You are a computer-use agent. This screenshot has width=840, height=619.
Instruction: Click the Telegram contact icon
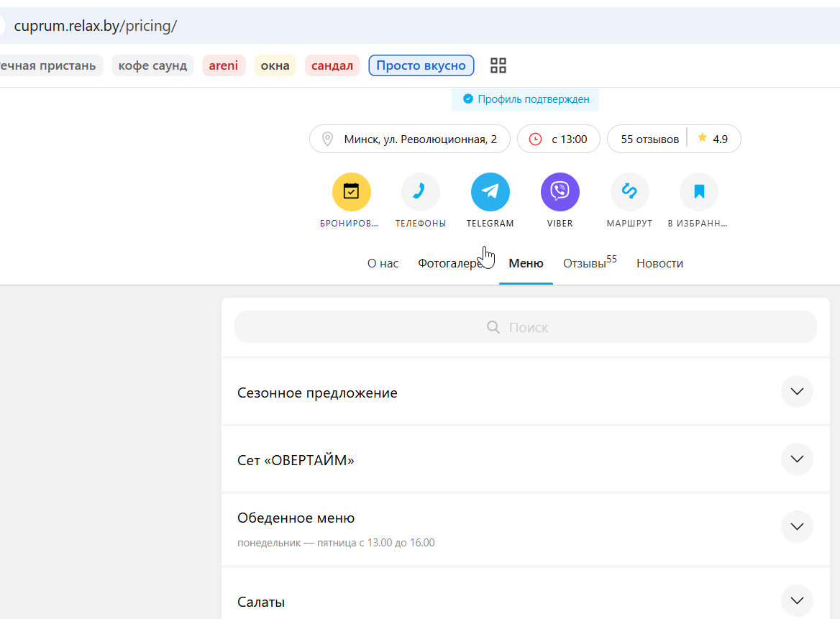coord(490,192)
